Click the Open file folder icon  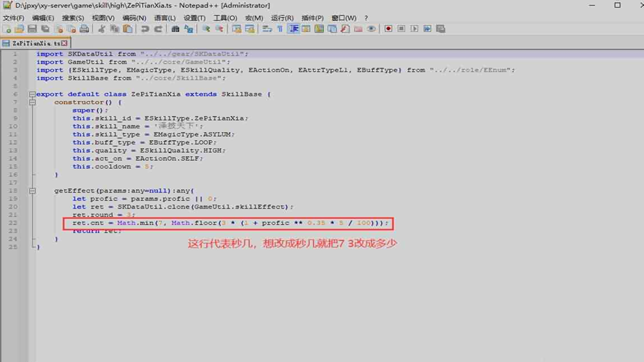[19, 29]
